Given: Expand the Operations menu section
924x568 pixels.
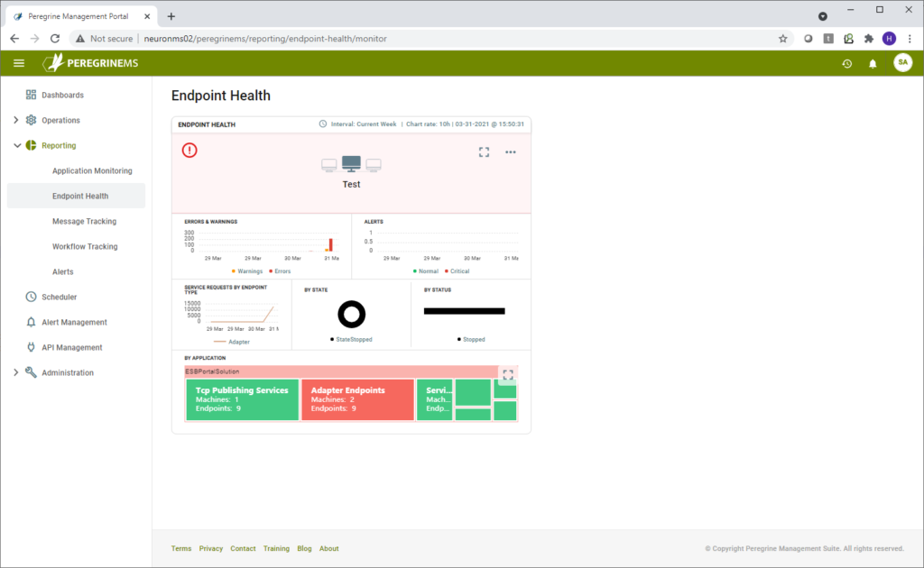Looking at the screenshot, I should pyautogui.click(x=16, y=120).
